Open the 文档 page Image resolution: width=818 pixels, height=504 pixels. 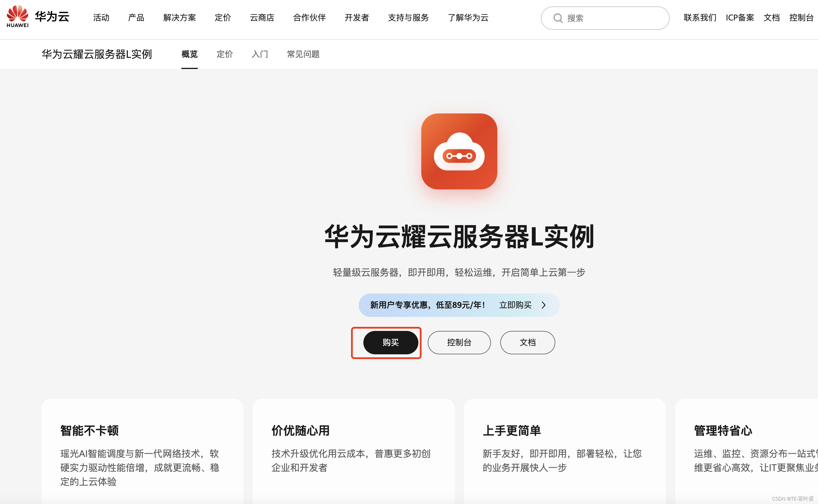tap(527, 342)
